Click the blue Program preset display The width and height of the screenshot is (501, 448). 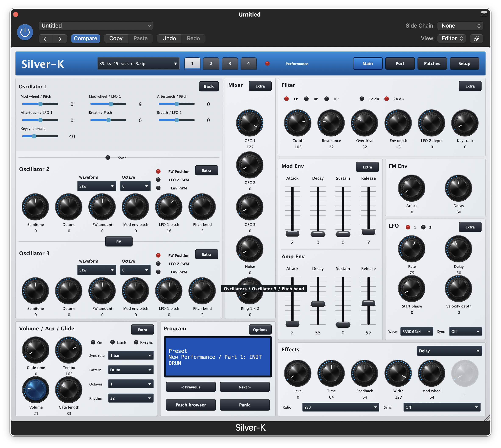[218, 357]
